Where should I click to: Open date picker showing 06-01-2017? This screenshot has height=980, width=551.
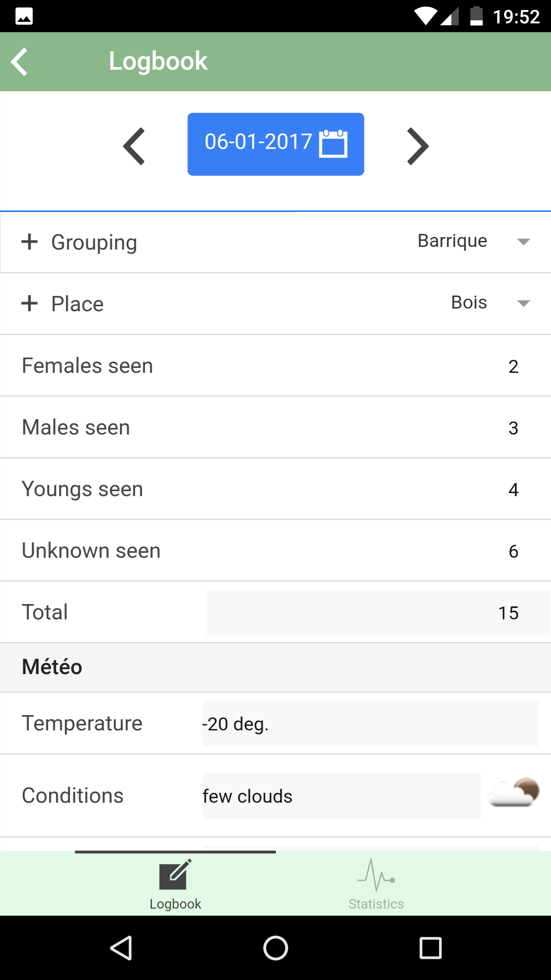(x=275, y=144)
